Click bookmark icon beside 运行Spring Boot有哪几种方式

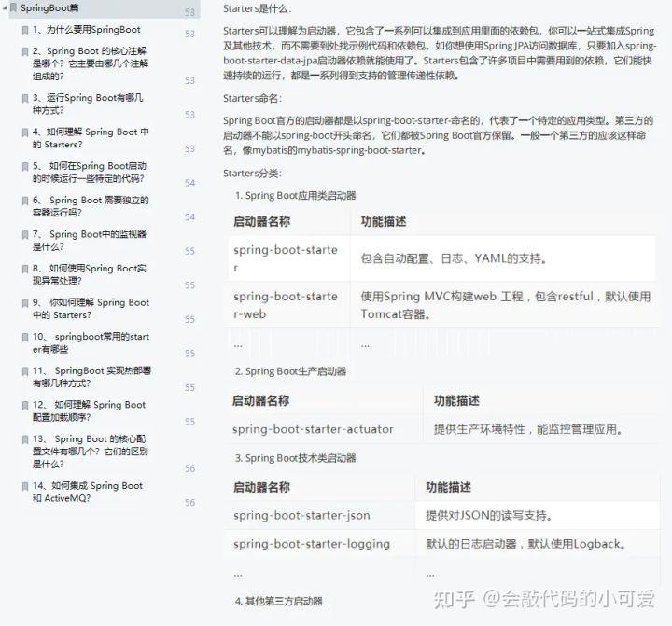tap(25, 99)
